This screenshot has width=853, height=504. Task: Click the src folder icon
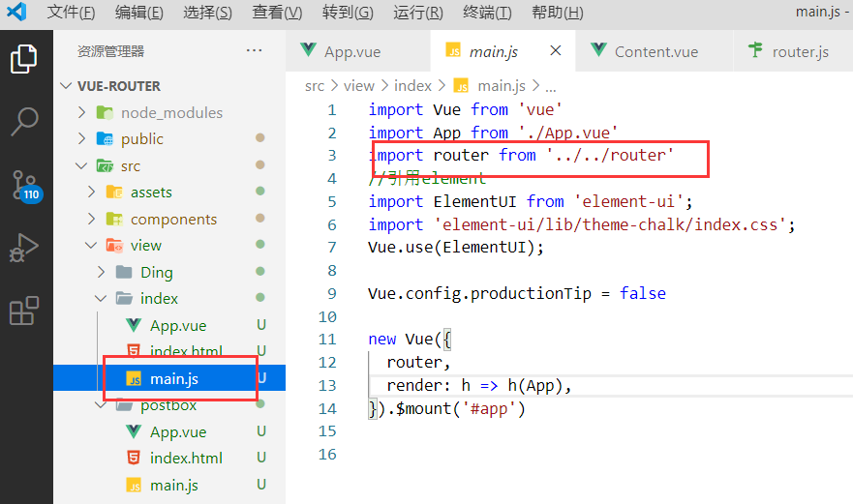click(x=105, y=165)
